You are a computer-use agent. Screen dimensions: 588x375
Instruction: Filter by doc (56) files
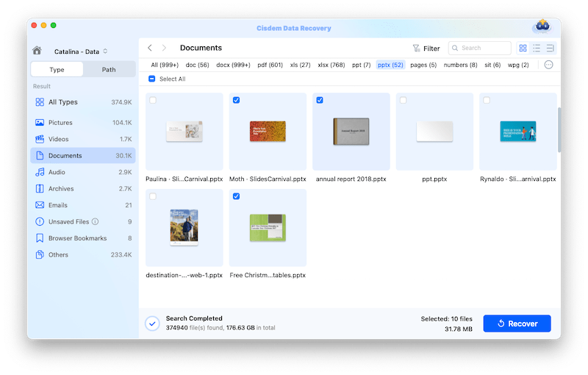[197, 65]
